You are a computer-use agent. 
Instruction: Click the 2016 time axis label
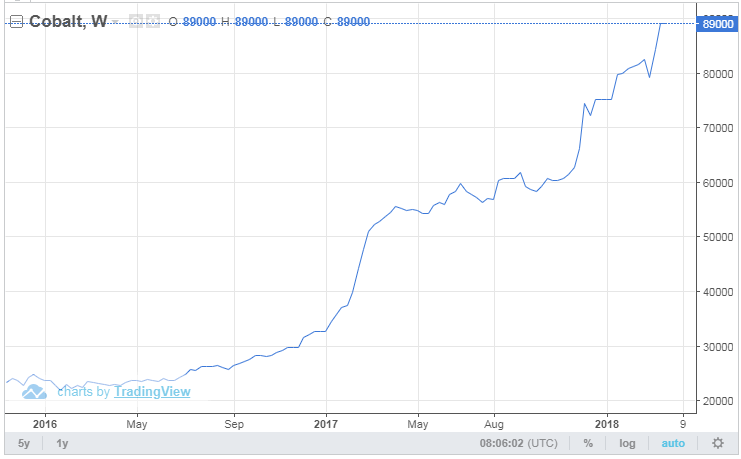[x=45, y=424]
